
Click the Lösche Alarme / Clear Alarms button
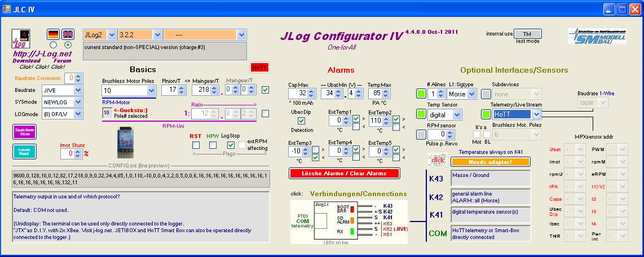tap(343, 173)
